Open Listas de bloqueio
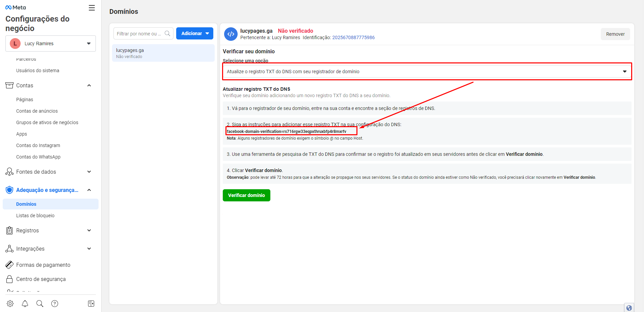Screen dimensions: 644x312 [35, 216]
